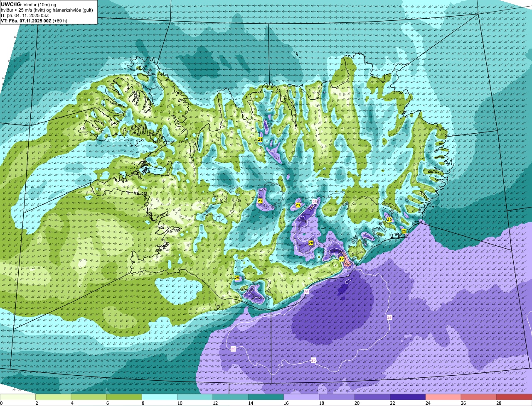The image size is (532, 406).
Task: Click the legend tick number 8
Action: click(143, 403)
